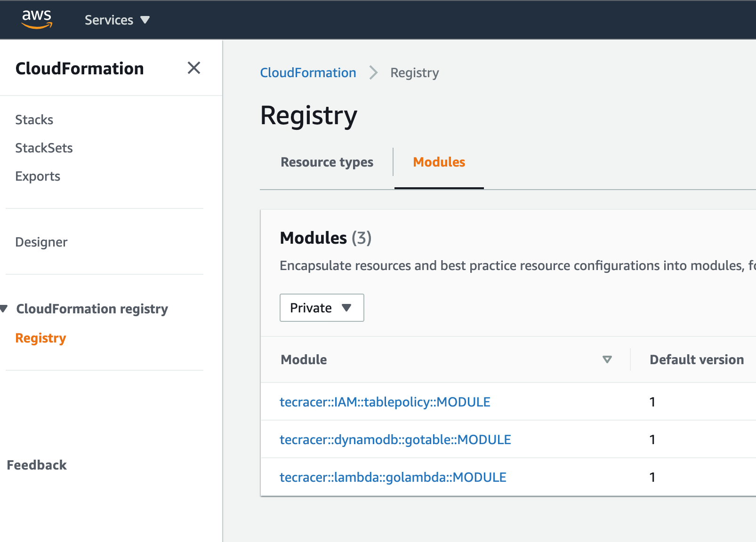Viewport: 756px width, 542px height.
Task: Open StackSets in the sidebar
Action: 44,148
